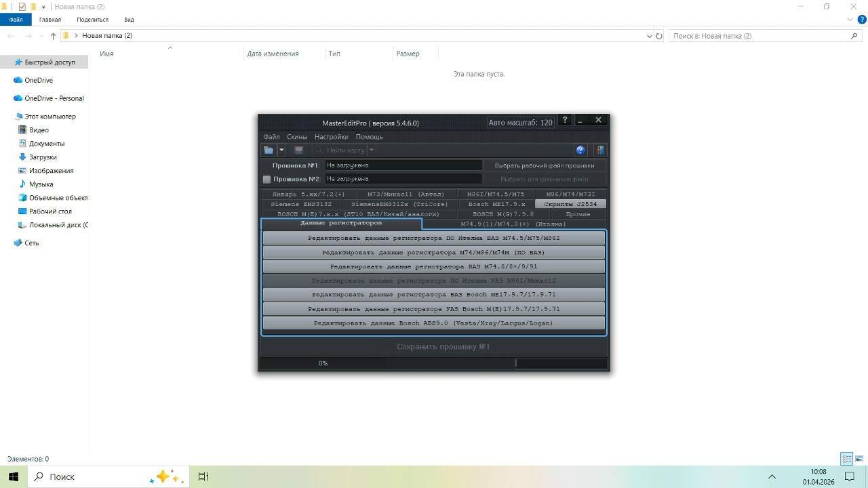This screenshot has width=868, height=488.
Task: Switch to the Январь 5.xx/7.2(+) tab
Action: 309,195
